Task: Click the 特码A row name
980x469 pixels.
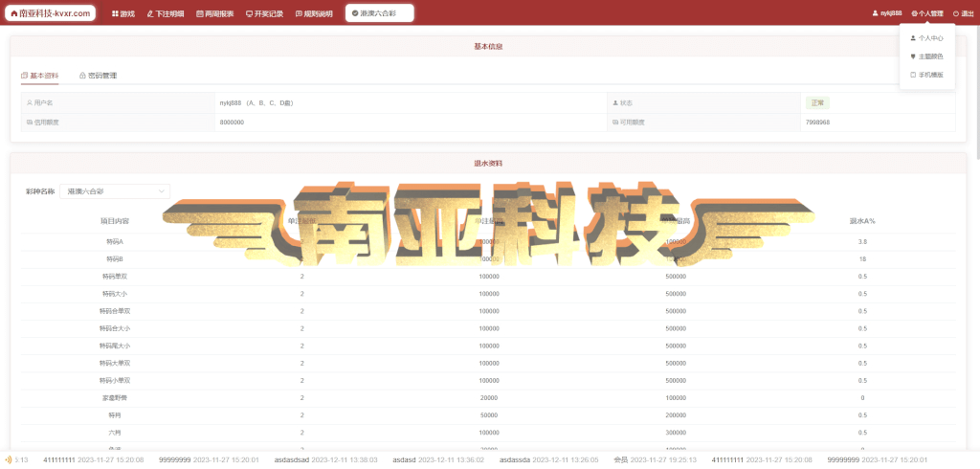Action: tap(115, 241)
